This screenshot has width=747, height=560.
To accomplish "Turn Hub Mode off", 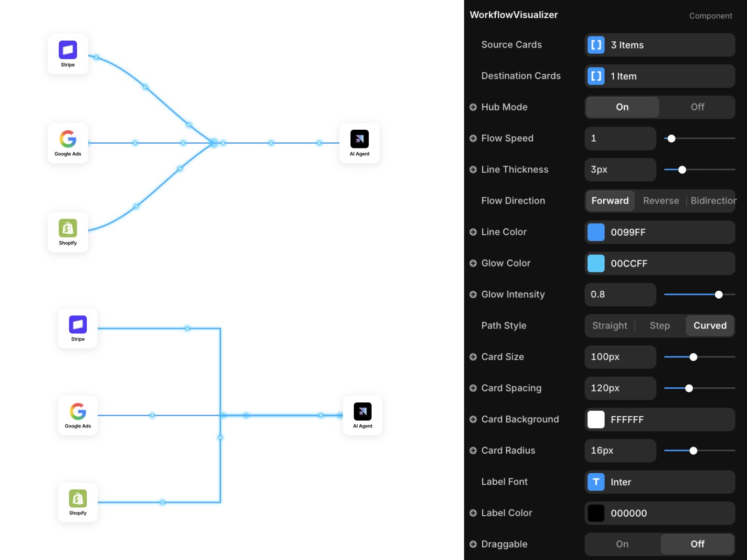I will coord(697,107).
